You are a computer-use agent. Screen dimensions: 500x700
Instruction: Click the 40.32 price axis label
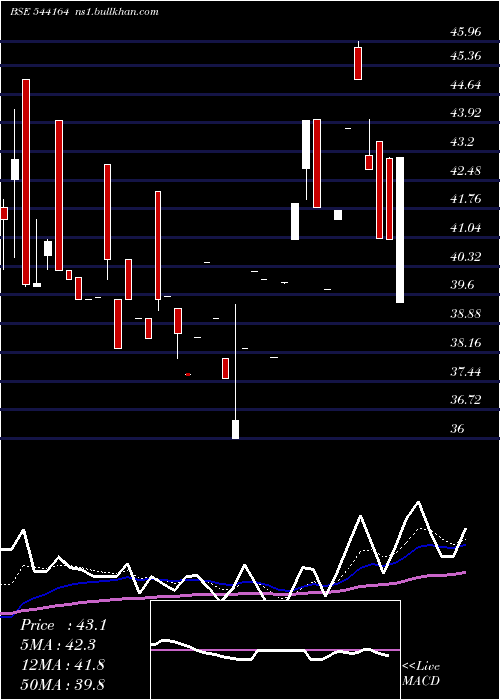pyautogui.click(x=467, y=257)
